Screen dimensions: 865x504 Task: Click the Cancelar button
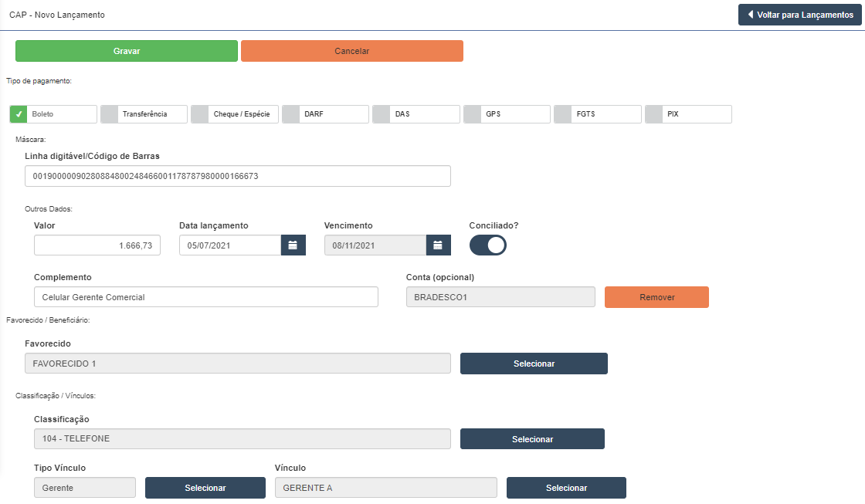351,51
